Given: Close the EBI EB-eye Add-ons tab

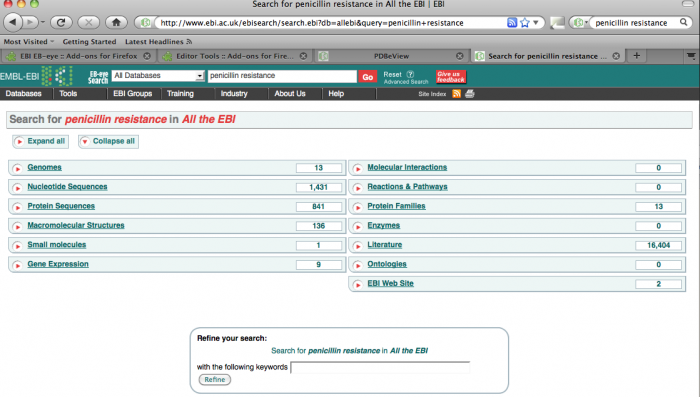Looking at the screenshot, I should click(x=147, y=56).
